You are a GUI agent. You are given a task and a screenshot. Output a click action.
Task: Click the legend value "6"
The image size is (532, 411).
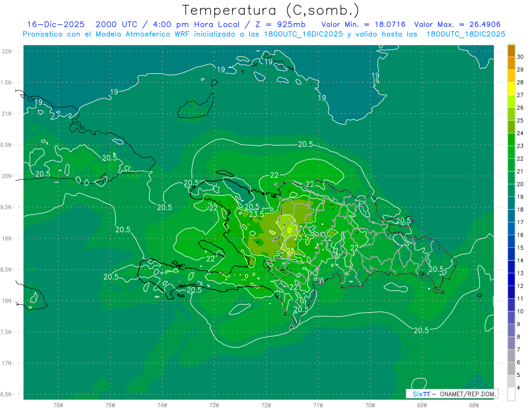click(520, 362)
